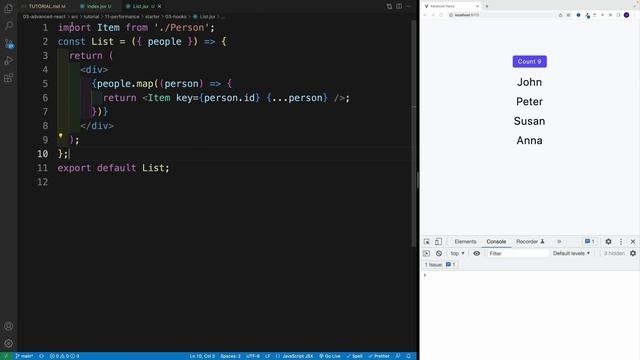Switch to TUTORIAL.md editor tab
The height and width of the screenshot is (360, 640).
point(44,6)
